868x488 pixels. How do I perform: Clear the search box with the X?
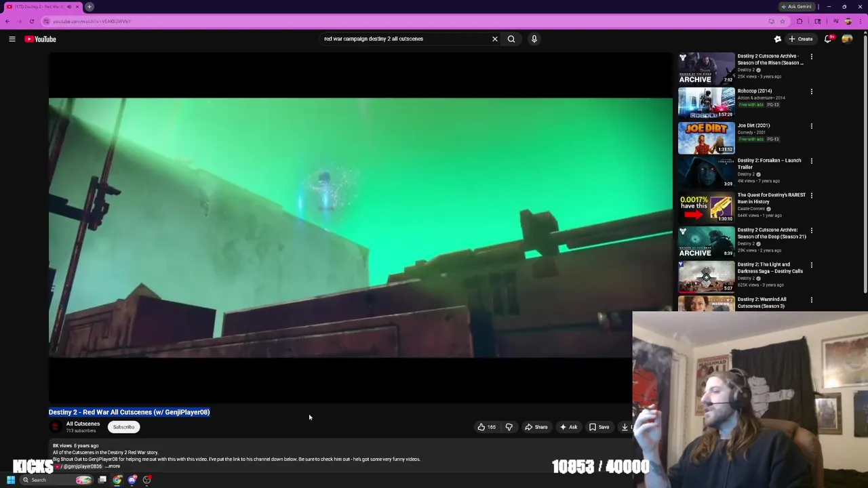(495, 39)
